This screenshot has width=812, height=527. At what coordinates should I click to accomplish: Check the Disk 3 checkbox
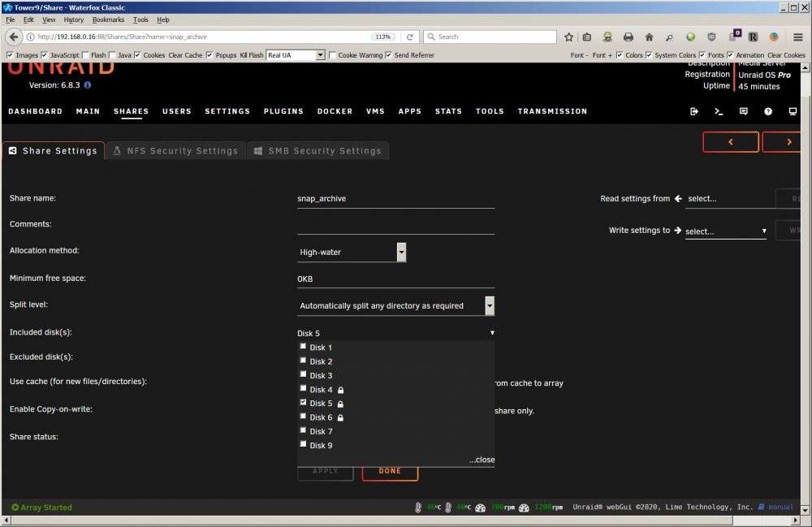point(303,374)
